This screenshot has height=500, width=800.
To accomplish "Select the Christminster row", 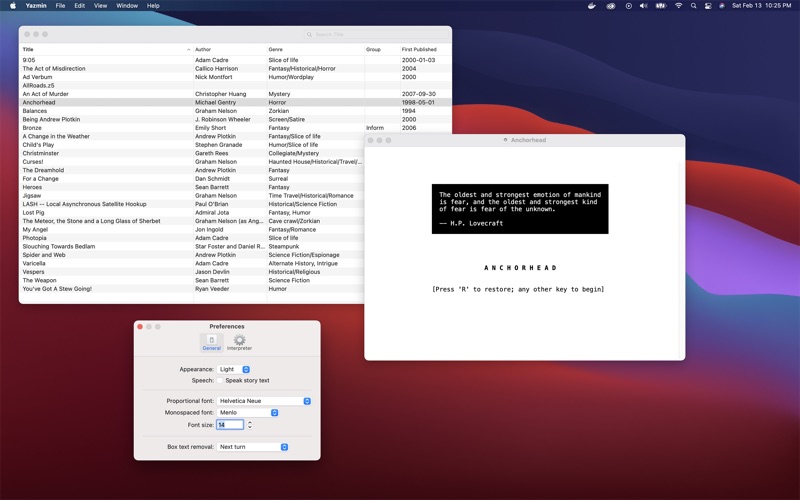I will [x=192, y=153].
